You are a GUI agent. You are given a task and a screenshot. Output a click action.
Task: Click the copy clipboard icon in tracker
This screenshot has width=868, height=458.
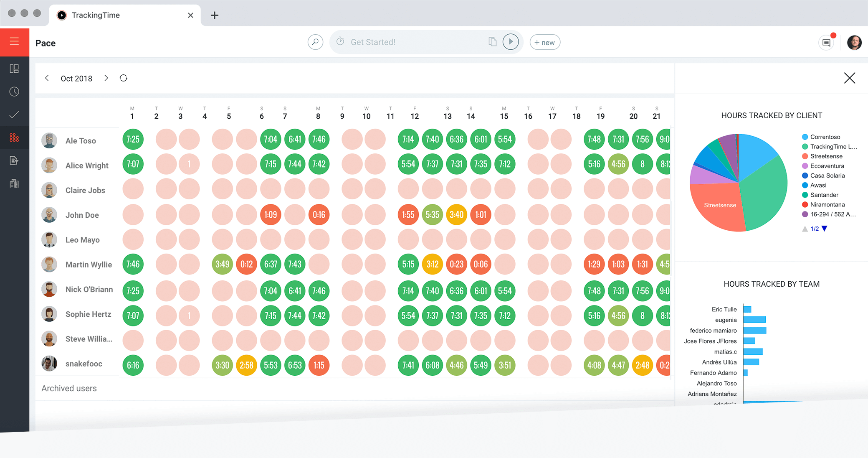[493, 41]
